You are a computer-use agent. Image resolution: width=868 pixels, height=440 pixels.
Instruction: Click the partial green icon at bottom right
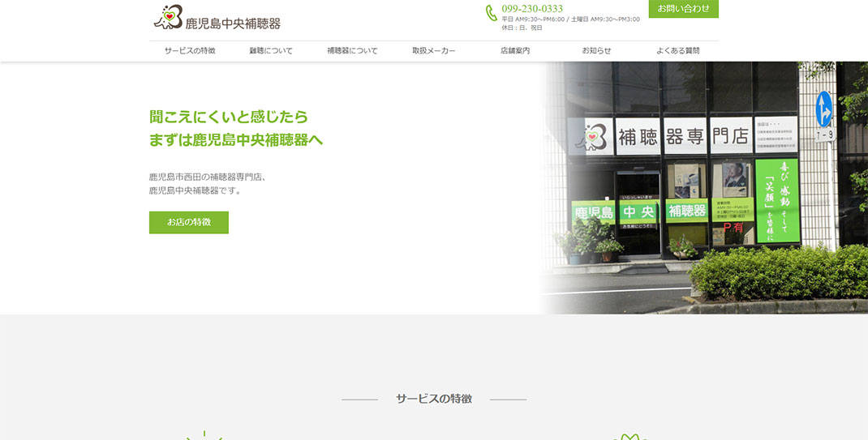pos(626,437)
